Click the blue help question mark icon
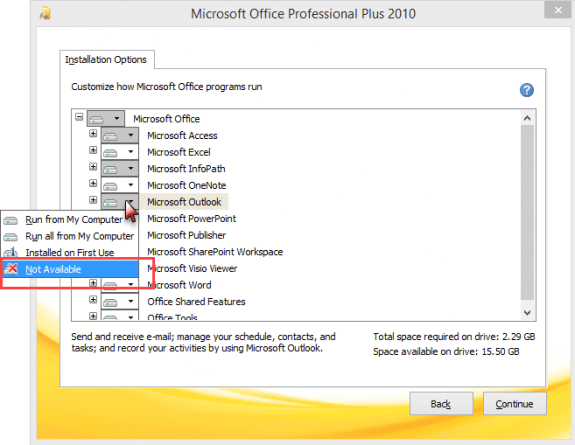 click(527, 90)
